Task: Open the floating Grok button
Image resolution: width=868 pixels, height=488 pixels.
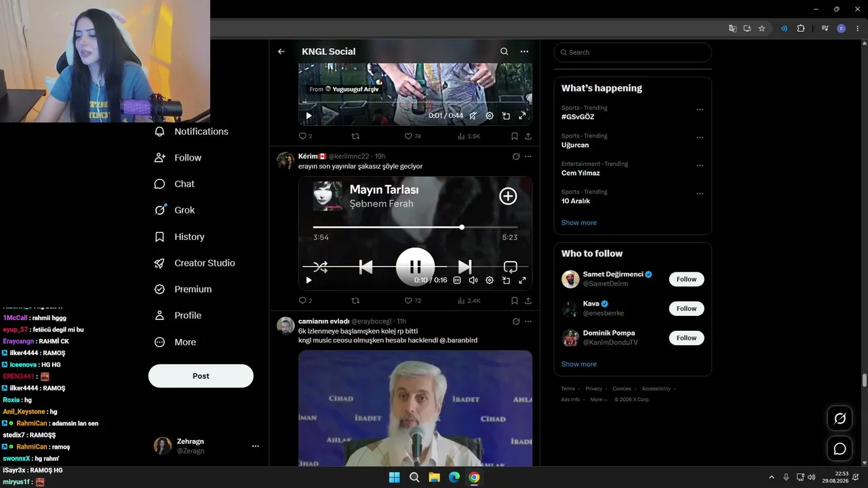Action: tap(840, 418)
